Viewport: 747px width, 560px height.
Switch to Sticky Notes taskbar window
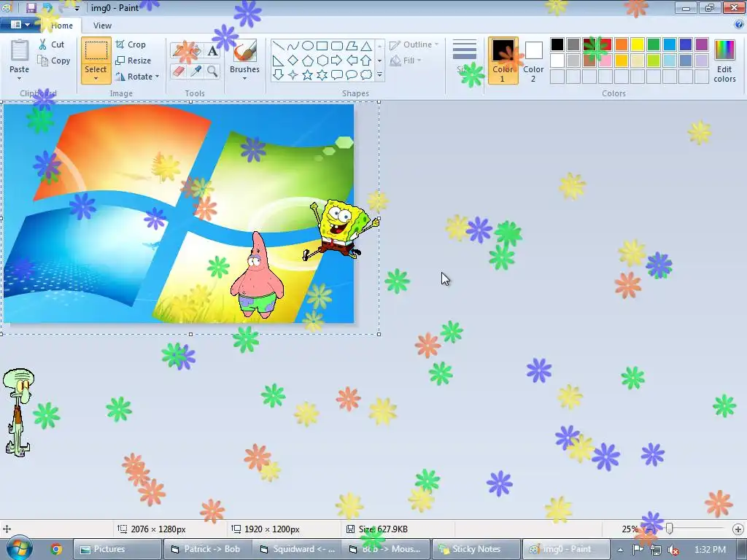coord(476,549)
